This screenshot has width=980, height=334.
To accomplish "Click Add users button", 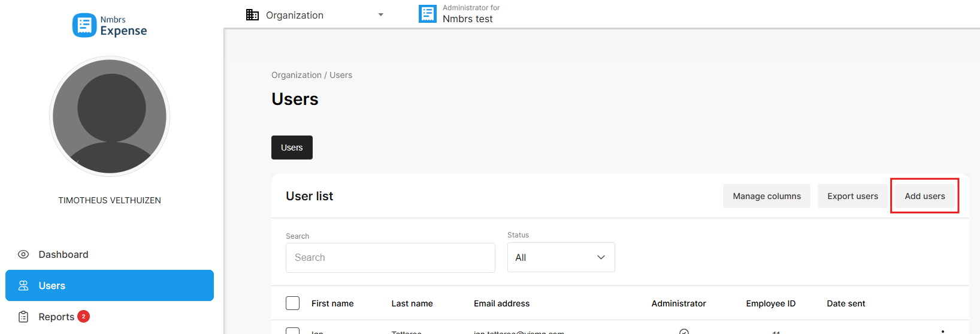I will click(x=925, y=196).
